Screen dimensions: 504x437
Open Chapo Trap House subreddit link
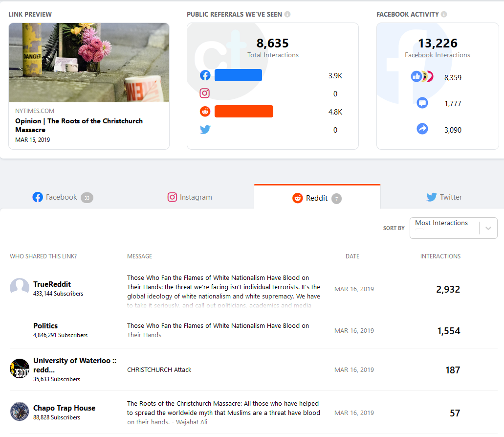click(x=64, y=408)
